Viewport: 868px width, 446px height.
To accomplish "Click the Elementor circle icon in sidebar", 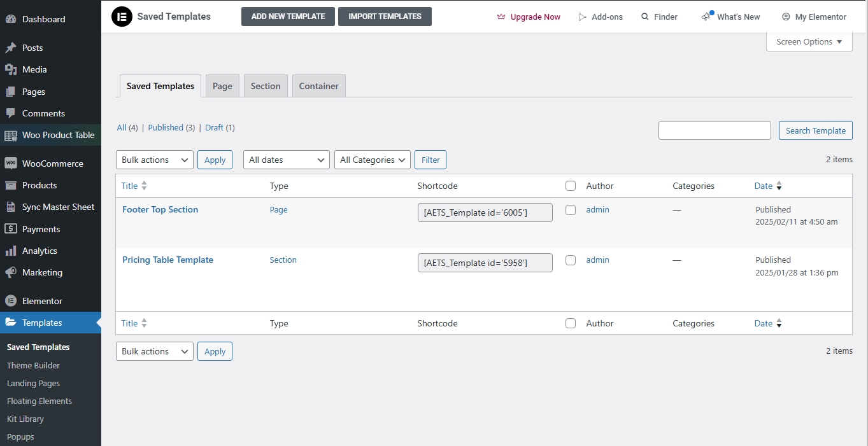I will pyautogui.click(x=10, y=301).
